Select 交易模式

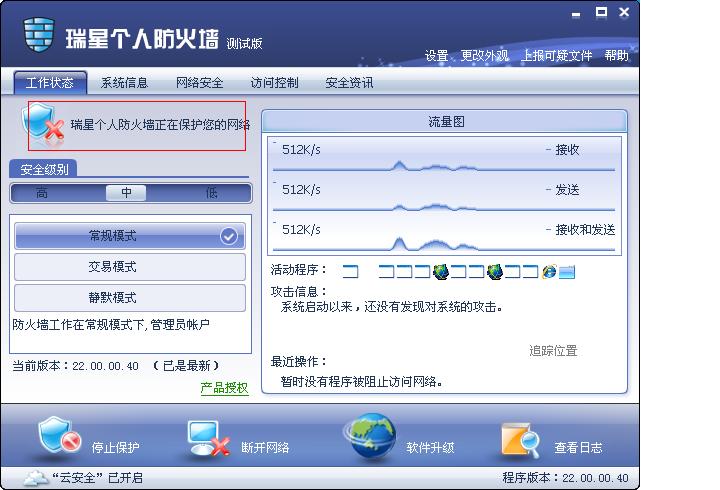pyautogui.click(x=130, y=267)
